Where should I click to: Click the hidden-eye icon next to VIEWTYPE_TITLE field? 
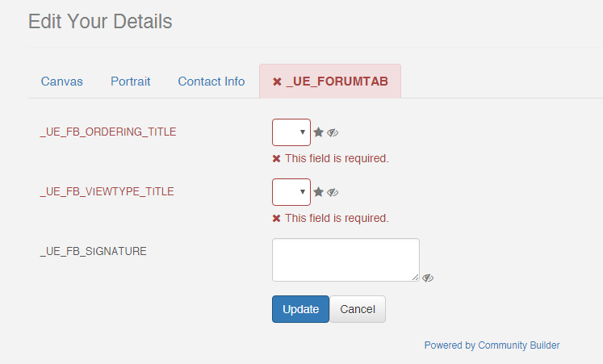coord(333,192)
